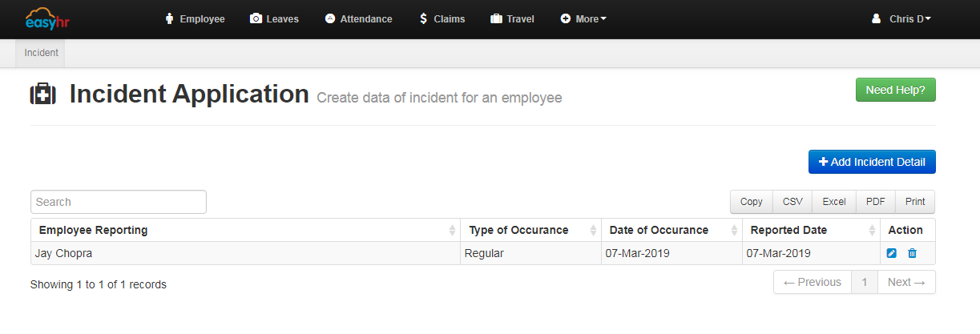Click the medical kit incident icon
Screen dimensions: 980x334
(x=43, y=95)
